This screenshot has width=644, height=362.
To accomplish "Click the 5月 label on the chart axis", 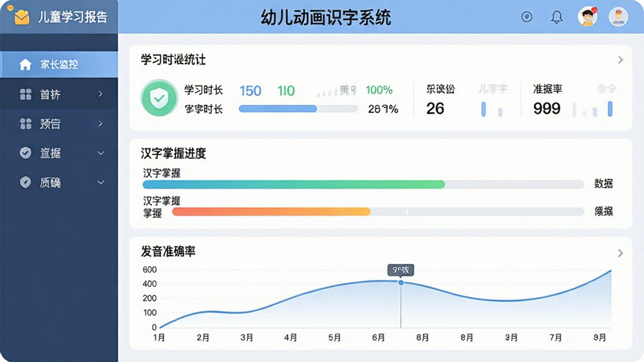I will (x=335, y=337).
